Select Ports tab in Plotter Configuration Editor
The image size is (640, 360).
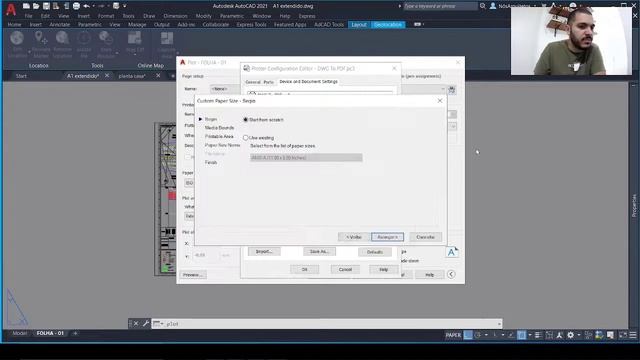(x=268, y=82)
